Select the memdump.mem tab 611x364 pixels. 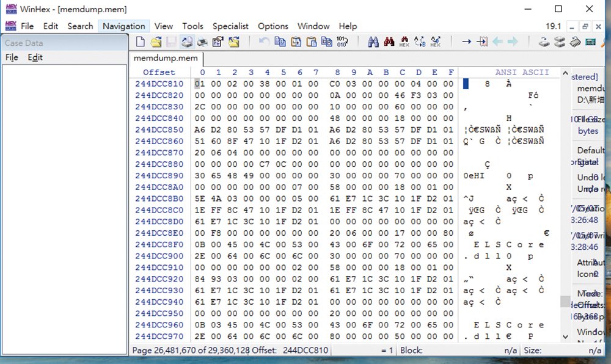(166, 59)
